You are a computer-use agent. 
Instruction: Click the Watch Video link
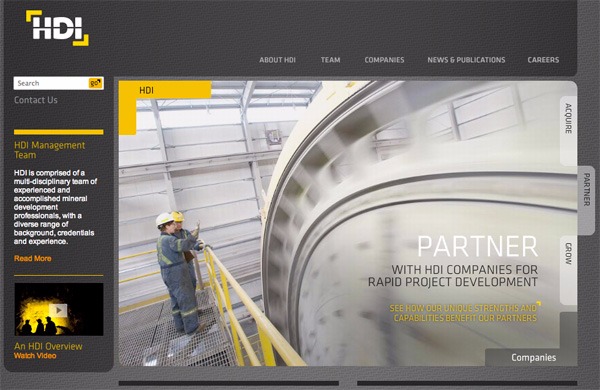[x=35, y=356]
